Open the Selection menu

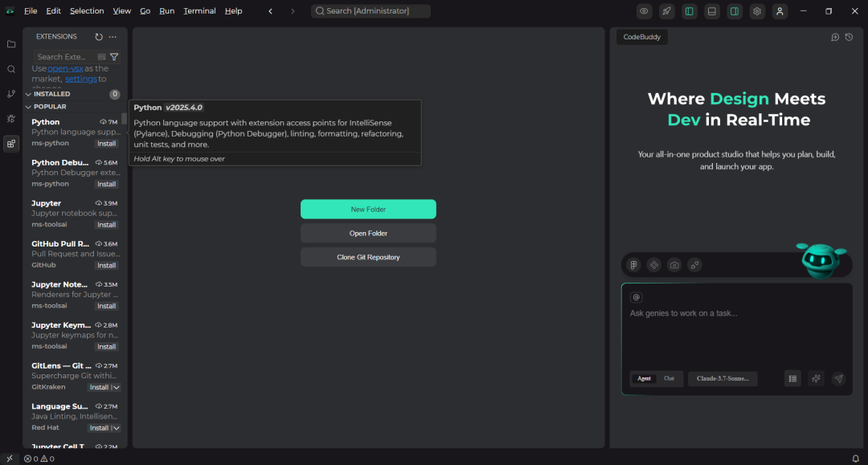coord(86,11)
